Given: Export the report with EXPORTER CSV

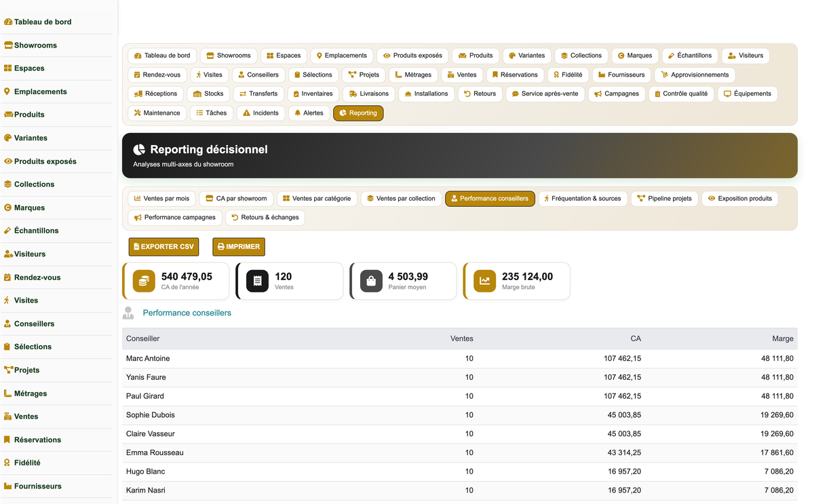Looking at the screenshot, I should point(163,247).
